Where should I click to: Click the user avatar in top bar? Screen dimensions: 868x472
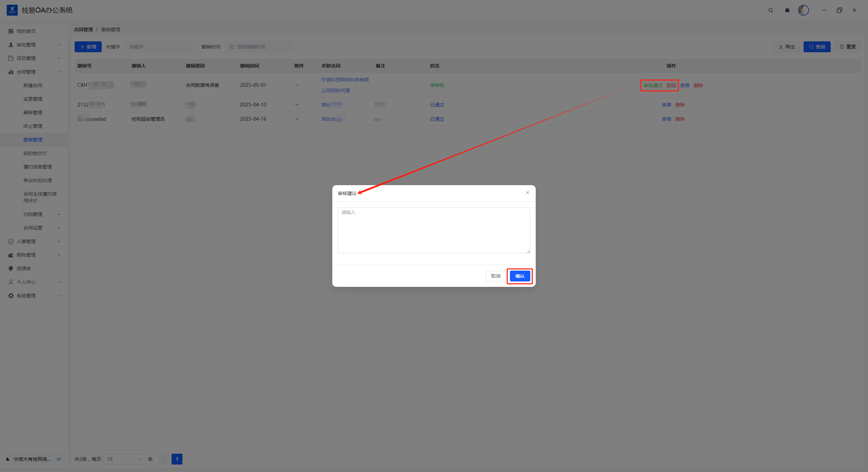click(804, 10)
